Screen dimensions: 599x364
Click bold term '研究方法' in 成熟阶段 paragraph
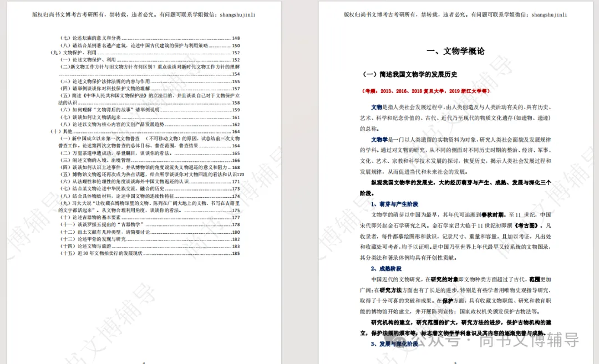coord(391,290)
